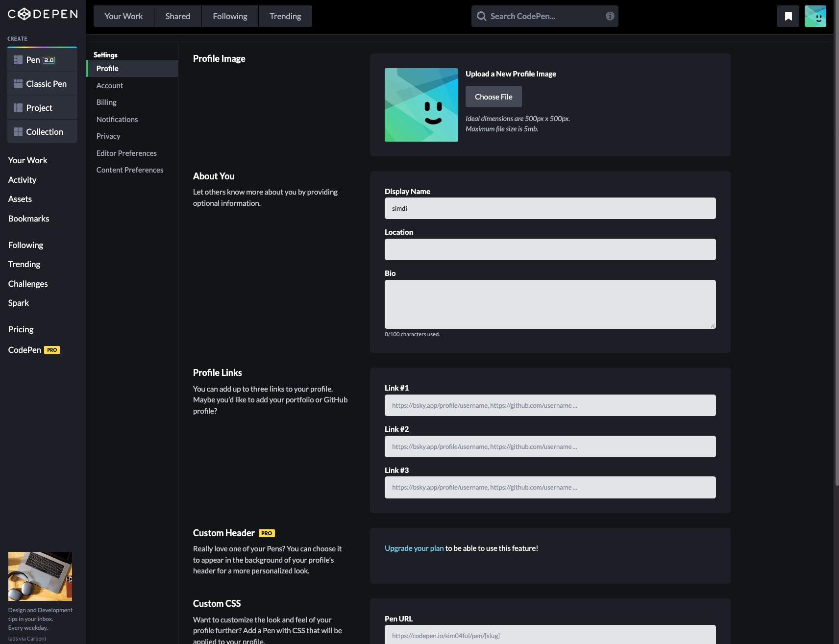The width and height of the screenshot is (839, 644).
Task: Open the Trending tab in header
Action: click(285, 16)
